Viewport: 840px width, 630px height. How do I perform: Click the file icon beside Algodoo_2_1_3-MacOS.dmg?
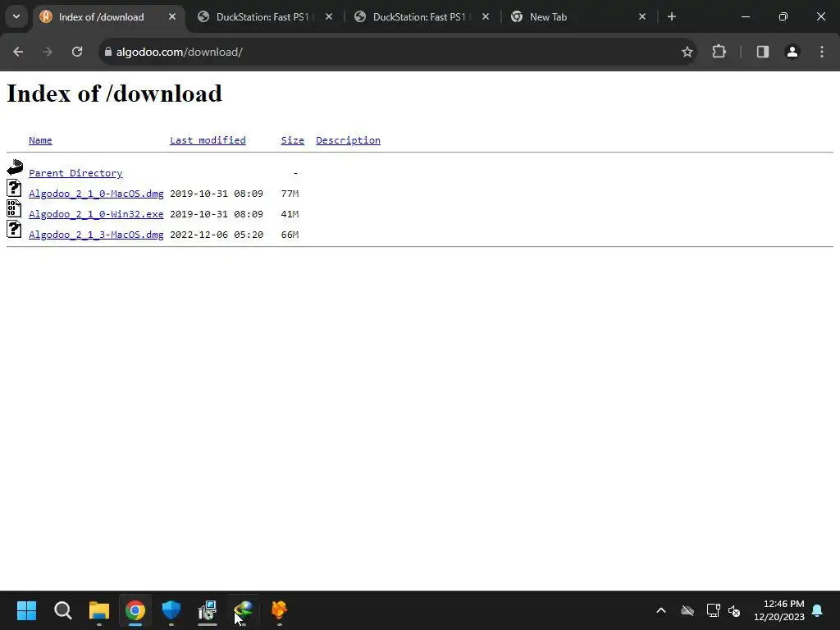pos(14,229)
